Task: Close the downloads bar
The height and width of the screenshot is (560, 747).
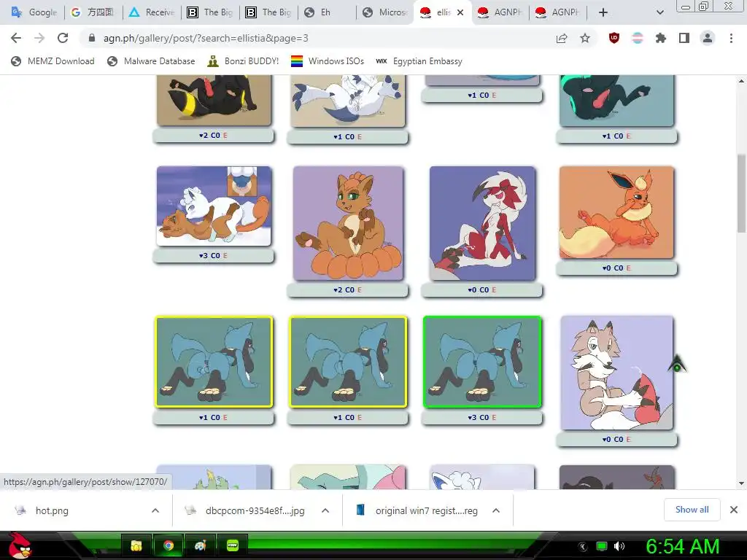Action: (x=734, y=510)
